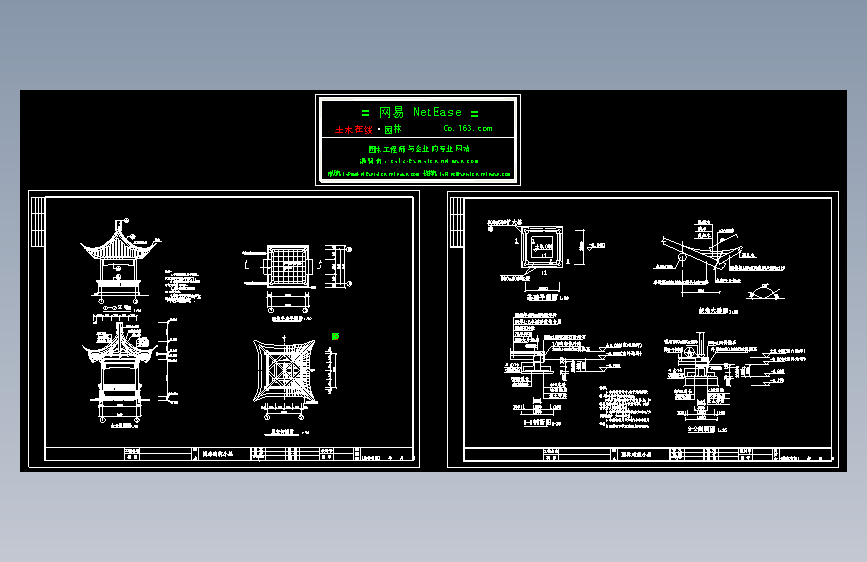Click the small arc angle diagram
Image resolution: width=867 pixels, height=562 pixels.
coord(765,292)
